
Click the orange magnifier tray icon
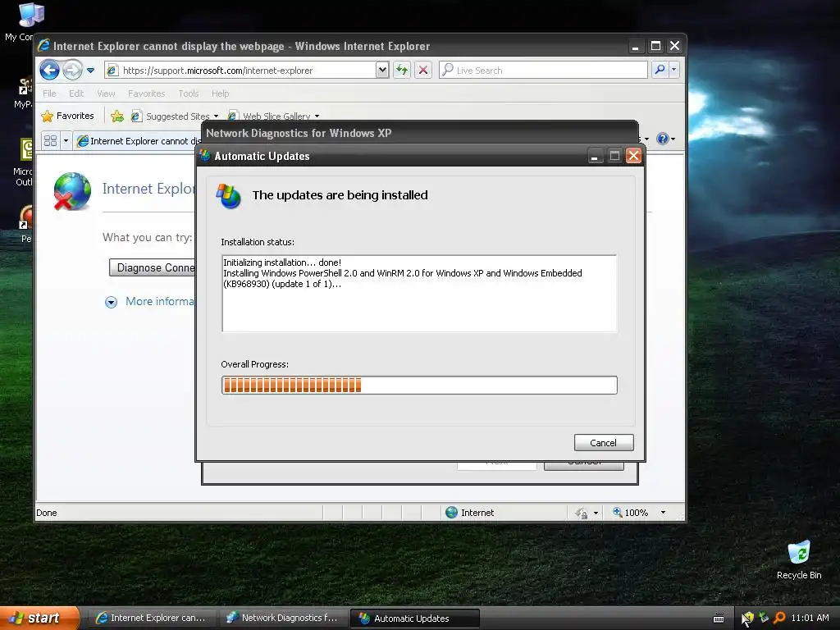779,618
